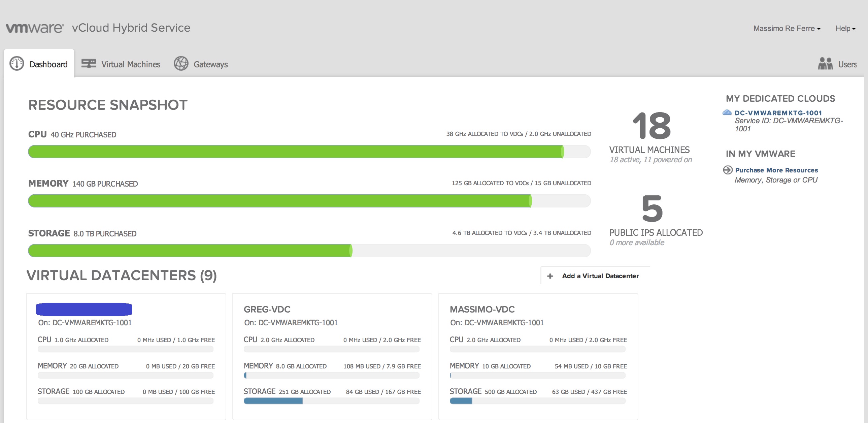This screenshot has width=868, height=423.
Task: Open the Help dropdown menu
Action: tap(845, 29)
